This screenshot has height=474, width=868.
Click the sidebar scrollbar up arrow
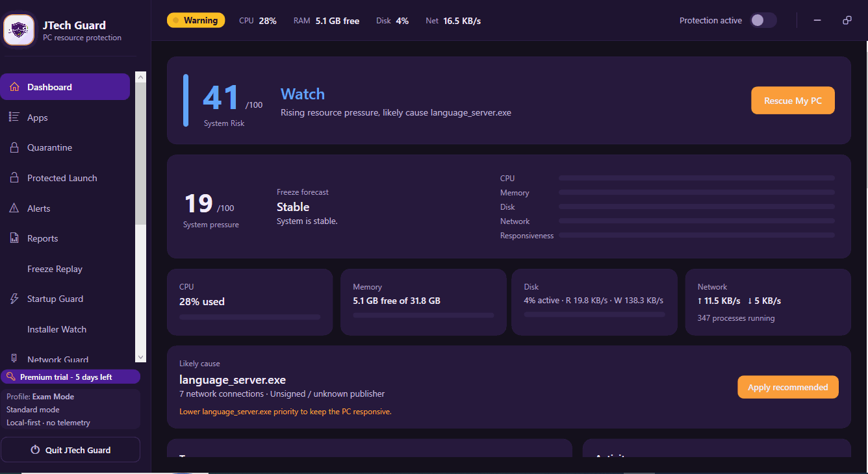coord(141,77)
